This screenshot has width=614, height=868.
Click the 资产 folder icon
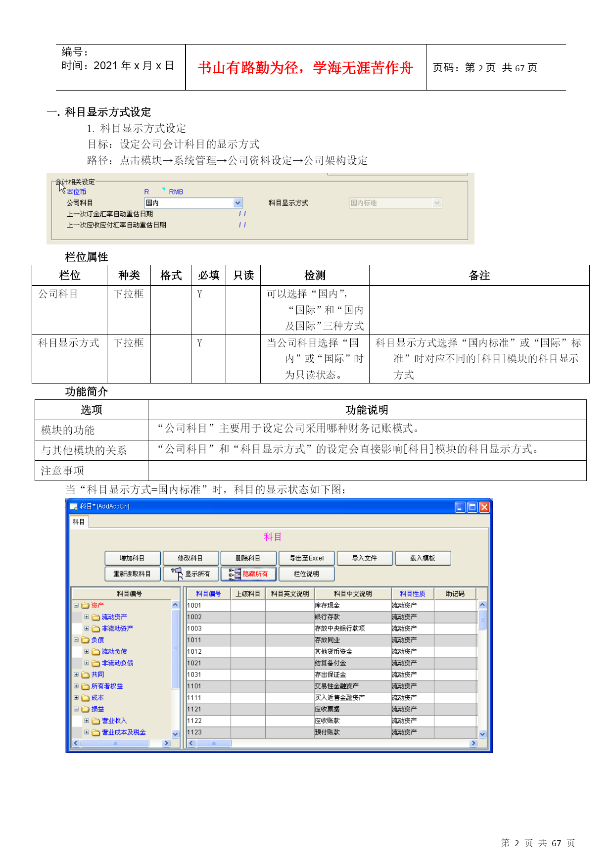click(85, 605)
